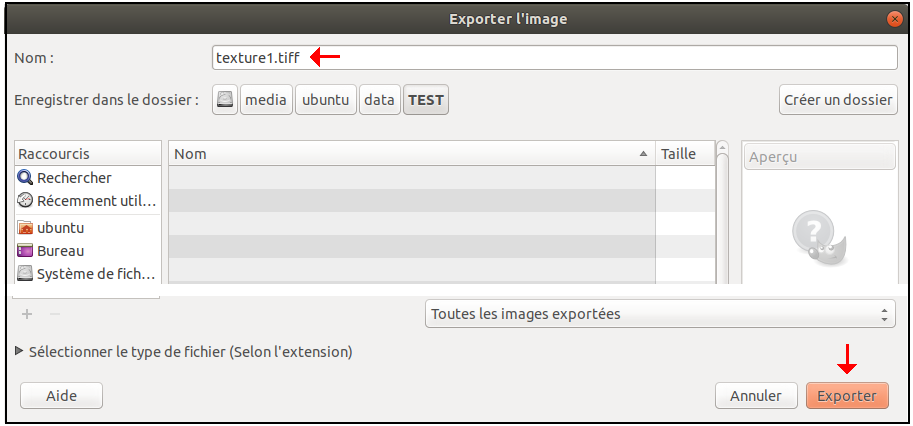Expand Sélectionner le type de fichier
Screen dimensions: 913x426
point(183,352)
